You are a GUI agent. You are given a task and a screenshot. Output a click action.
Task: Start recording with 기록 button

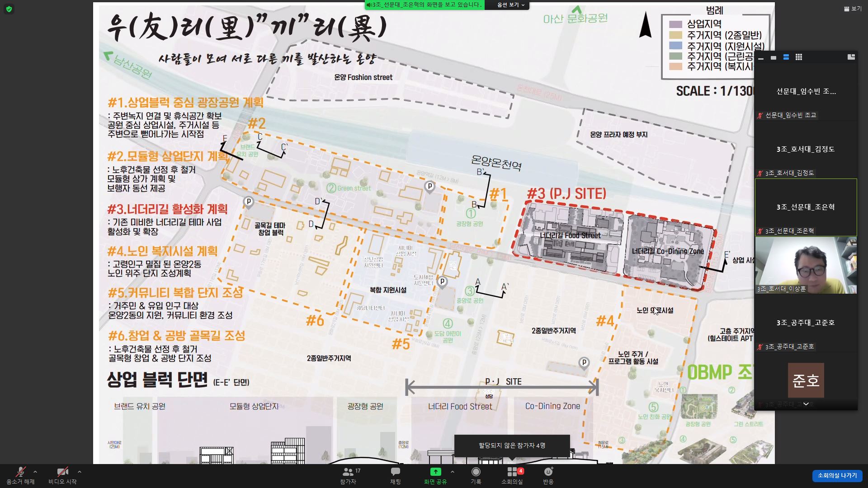click(476, 475)
